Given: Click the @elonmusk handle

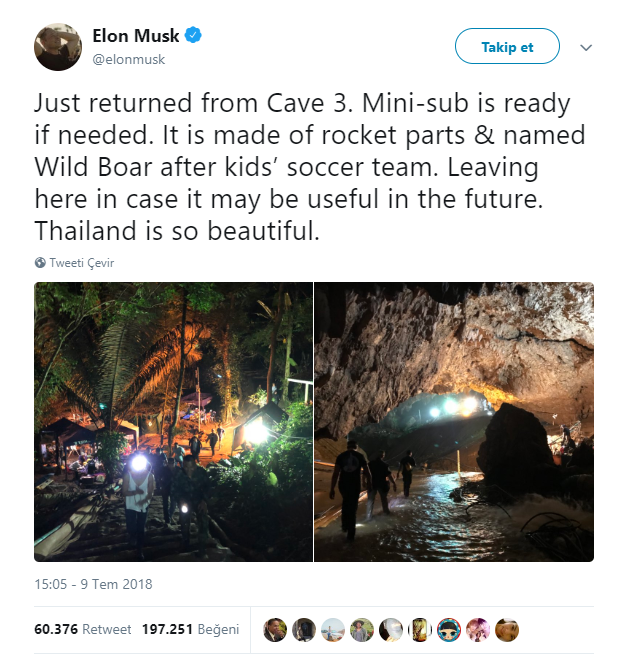Looking at the screenshot, I should pos(129,59).
